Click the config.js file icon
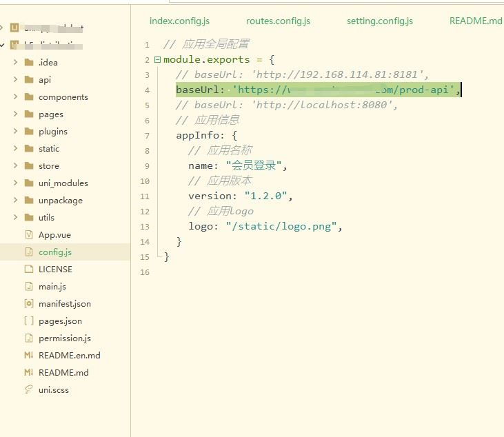504x437 pixels. [x=29, y=252]
